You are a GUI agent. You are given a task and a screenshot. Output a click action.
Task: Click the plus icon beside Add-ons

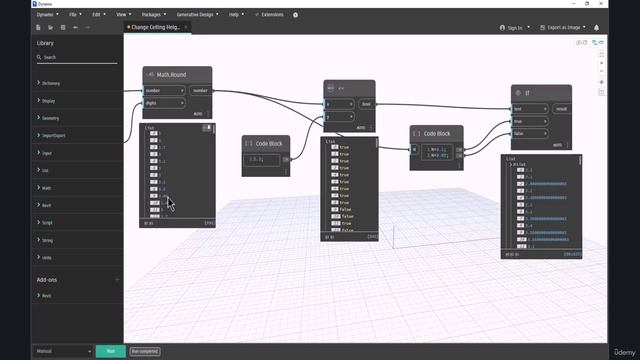[117, 280]
